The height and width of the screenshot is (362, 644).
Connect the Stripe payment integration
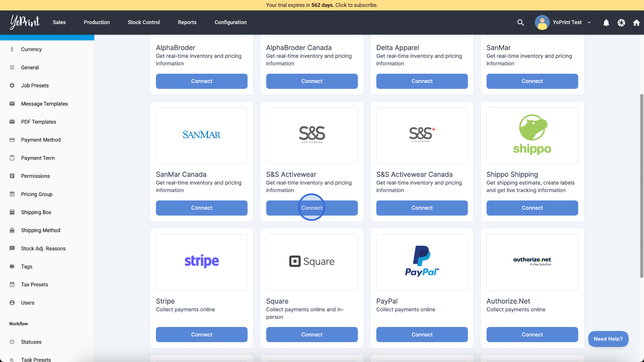tap(202, 335)
